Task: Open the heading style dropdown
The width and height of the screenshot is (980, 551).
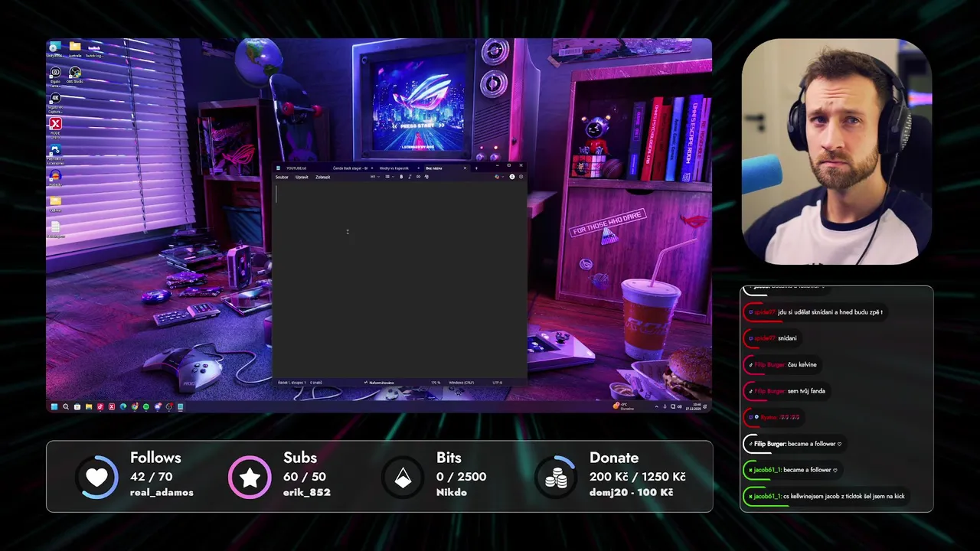Action: (x=375, y=177)
